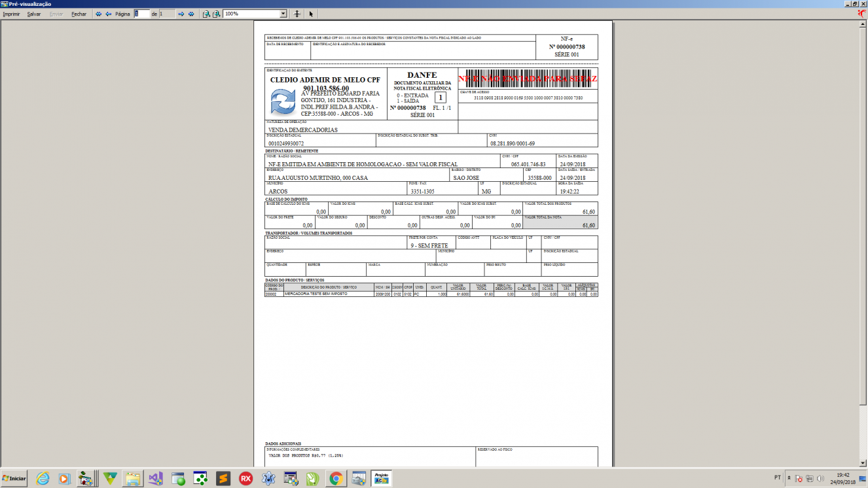Open the Iniciar start menu
This screenshot has width=868, height=488.
click(14, 478)
